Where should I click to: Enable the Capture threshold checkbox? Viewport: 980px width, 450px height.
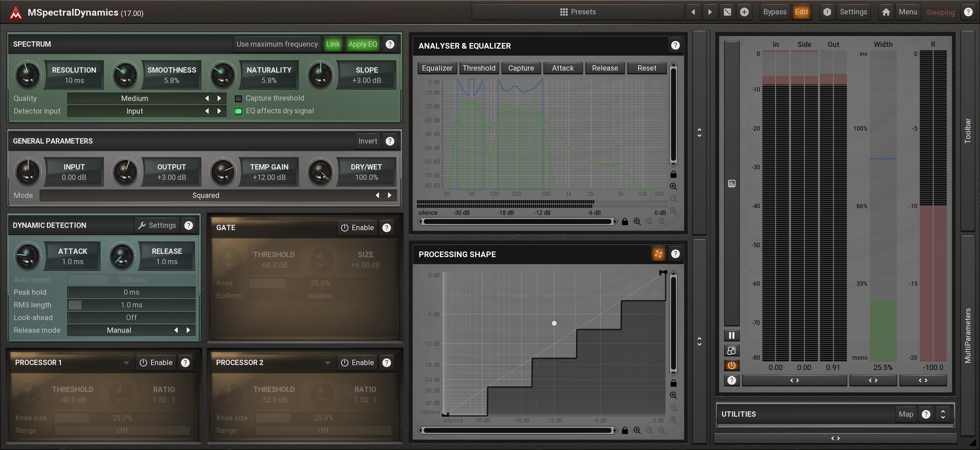click(x=239, y=99)
